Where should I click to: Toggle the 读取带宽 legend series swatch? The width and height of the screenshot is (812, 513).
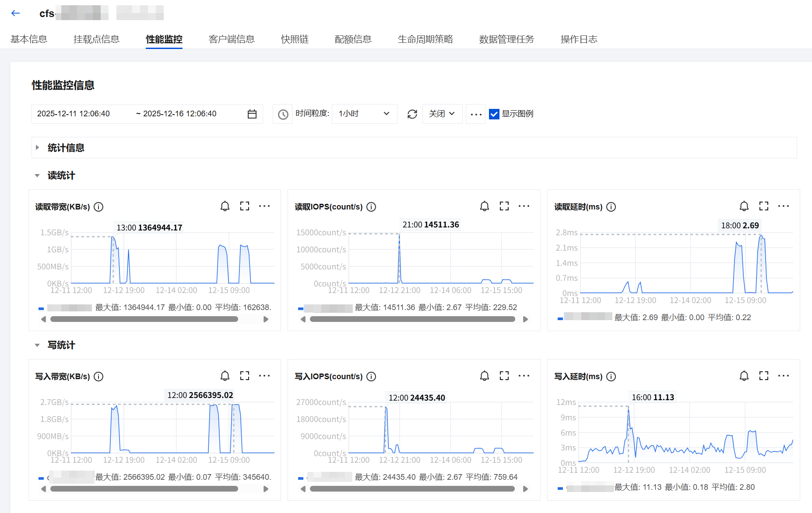point(41,308)
